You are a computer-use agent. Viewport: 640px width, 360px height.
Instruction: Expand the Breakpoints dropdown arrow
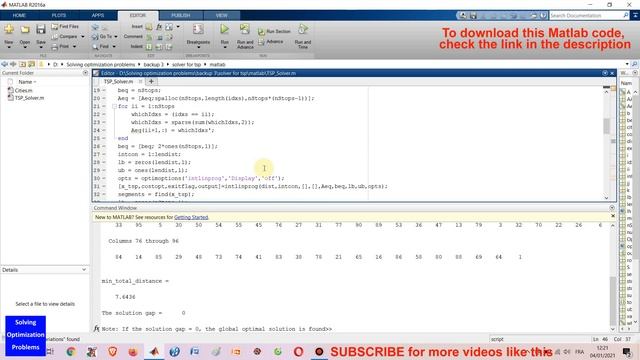[x=198, y=47]
